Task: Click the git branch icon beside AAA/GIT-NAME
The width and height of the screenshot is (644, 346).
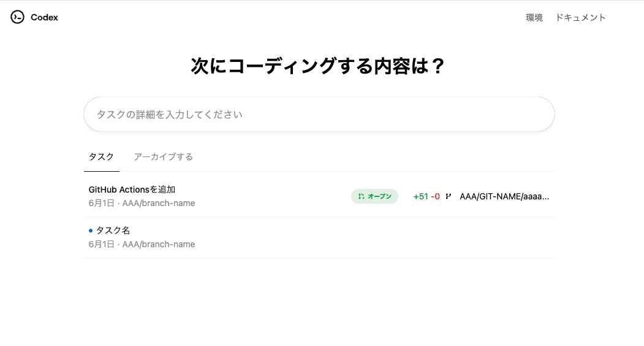Action: coord(449,196)
